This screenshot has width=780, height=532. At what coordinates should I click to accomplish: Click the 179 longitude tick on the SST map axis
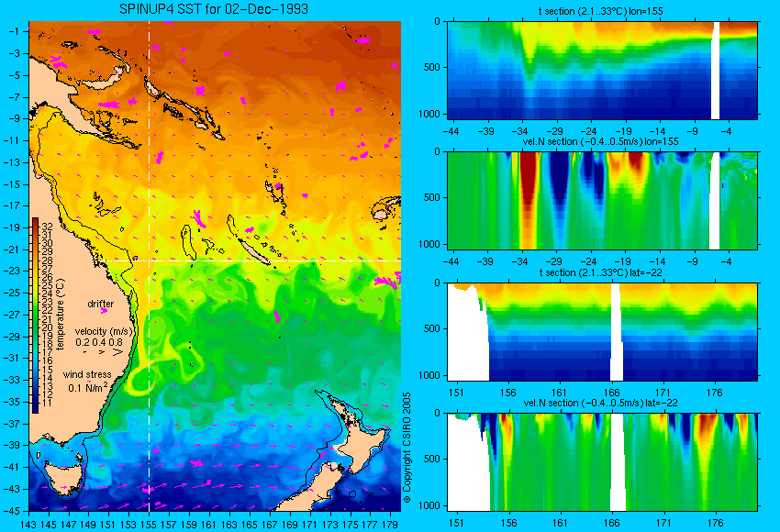(389, 525)
